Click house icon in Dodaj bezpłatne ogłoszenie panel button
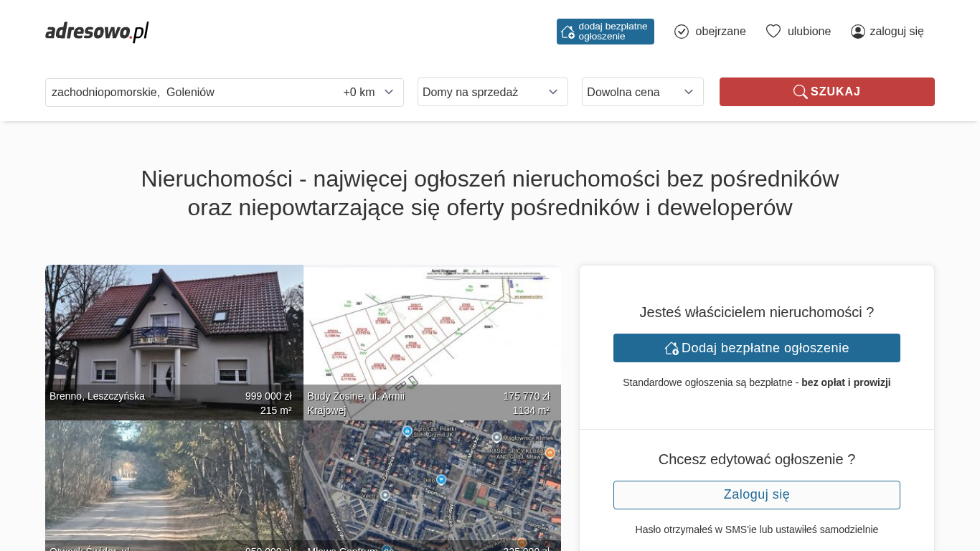 tap(672, 348)
